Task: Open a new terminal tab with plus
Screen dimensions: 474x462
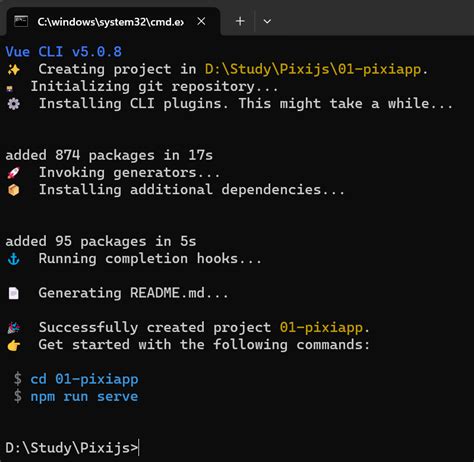Action: point(240,21)
